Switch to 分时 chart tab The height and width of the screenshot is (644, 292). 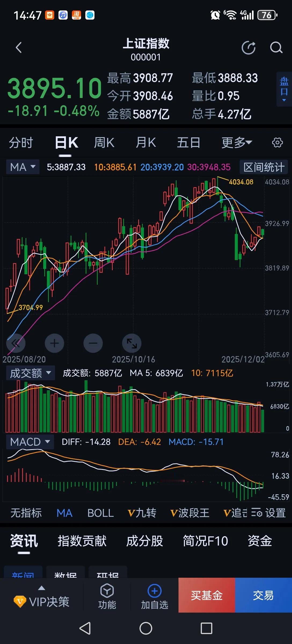[21, 142]
